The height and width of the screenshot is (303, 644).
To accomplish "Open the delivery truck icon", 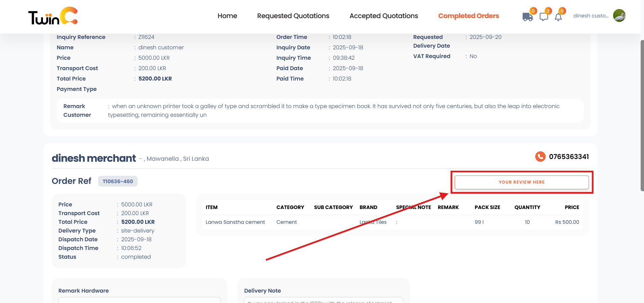I will [x=527, y=17].
